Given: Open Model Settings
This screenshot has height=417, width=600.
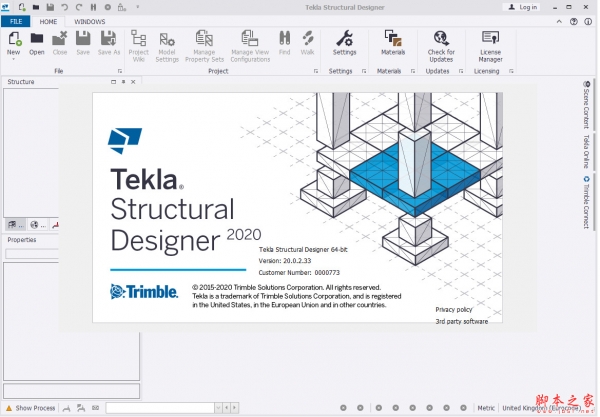Looking at the screenshot, I should point(167,46).
